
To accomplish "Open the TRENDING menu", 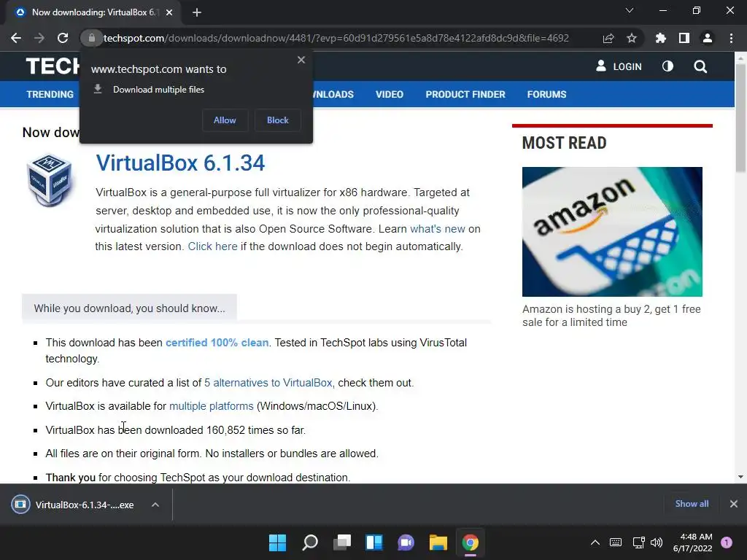I will click(x=50, y=94).
